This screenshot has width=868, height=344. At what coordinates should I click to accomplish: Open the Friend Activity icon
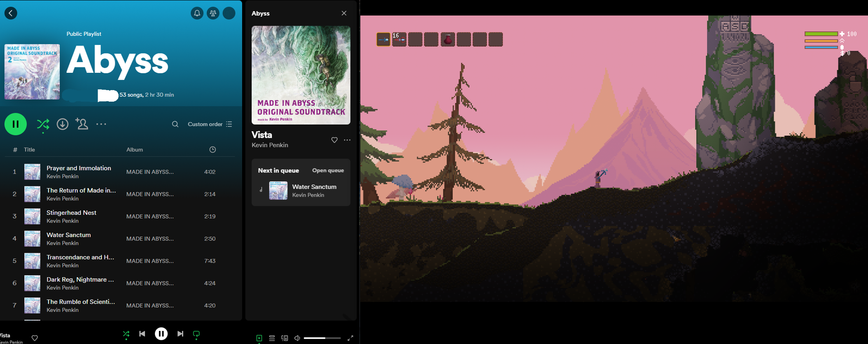coord(213,13)
